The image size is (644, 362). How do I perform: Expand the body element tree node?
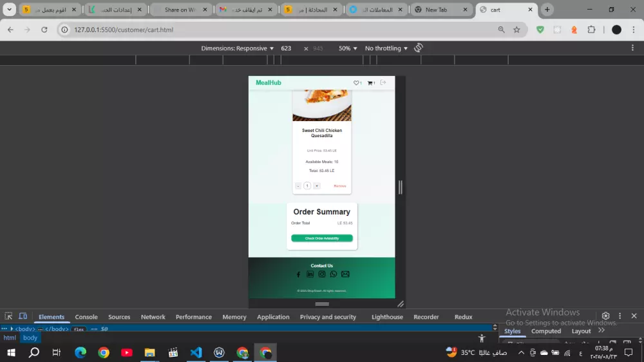[12, 329]
